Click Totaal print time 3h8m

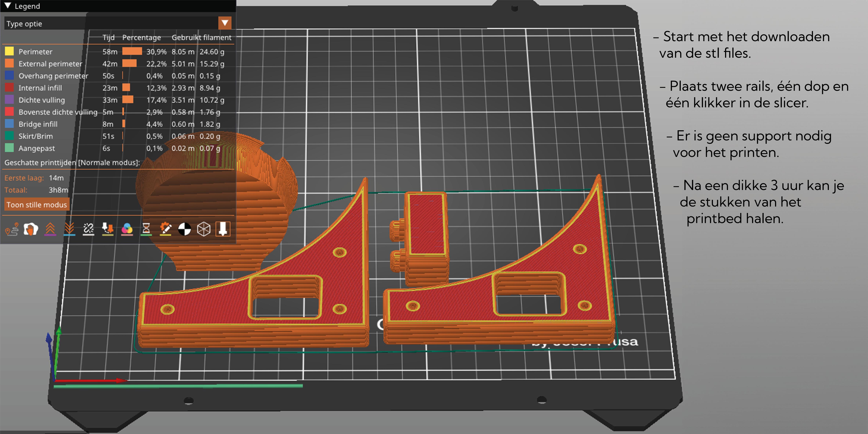(58, 190)
